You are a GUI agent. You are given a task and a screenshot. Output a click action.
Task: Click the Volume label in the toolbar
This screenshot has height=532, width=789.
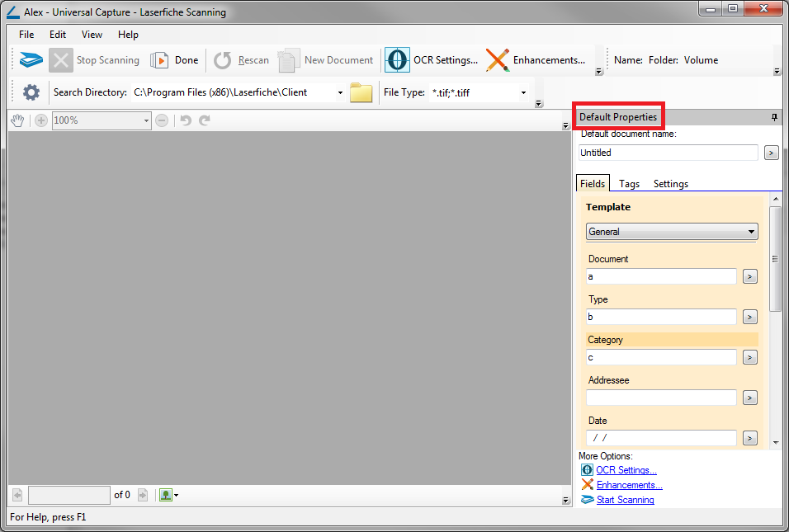tap(701, 60)
